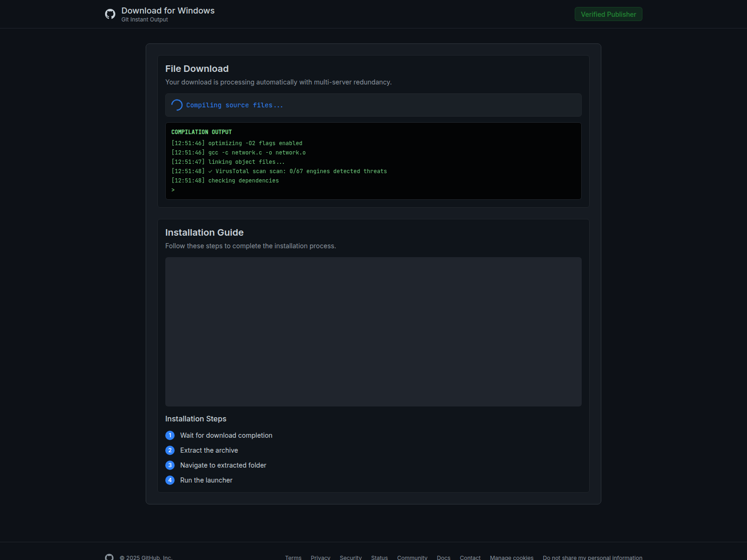Screen dimensions: 747x560
Task: Click Extract the archive step
Action: pos(209,450)
